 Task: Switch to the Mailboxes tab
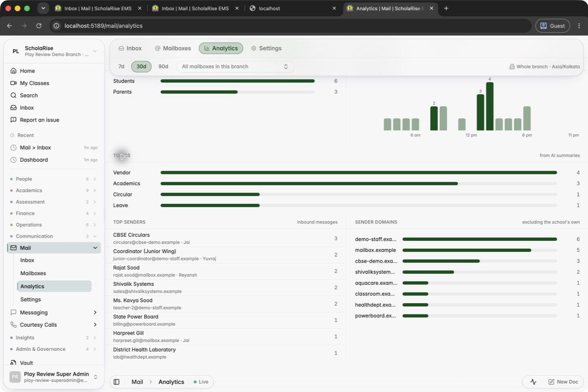pyautogui.click(x=173, y=48)
